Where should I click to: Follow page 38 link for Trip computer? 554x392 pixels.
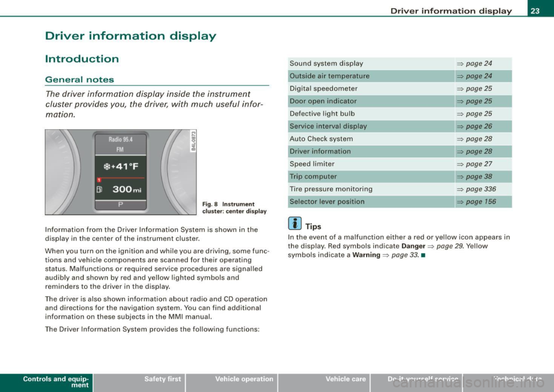pos(474,176)
